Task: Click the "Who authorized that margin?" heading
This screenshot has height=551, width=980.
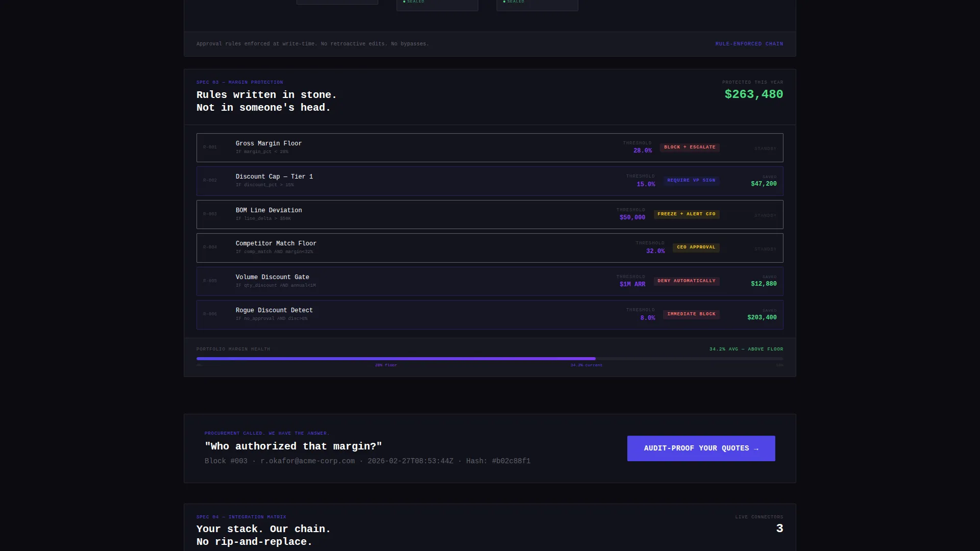Action: pos(293,446)
